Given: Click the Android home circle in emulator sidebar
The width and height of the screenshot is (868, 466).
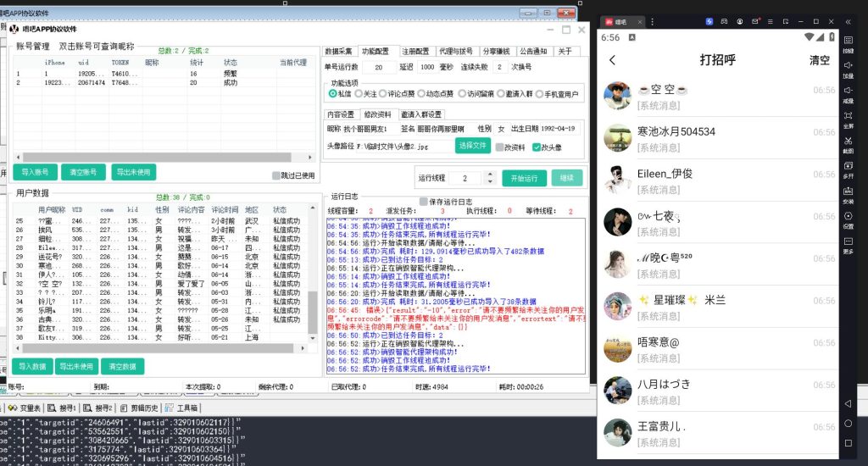Looking at the screenshot, I should click(x=848, y=424).
